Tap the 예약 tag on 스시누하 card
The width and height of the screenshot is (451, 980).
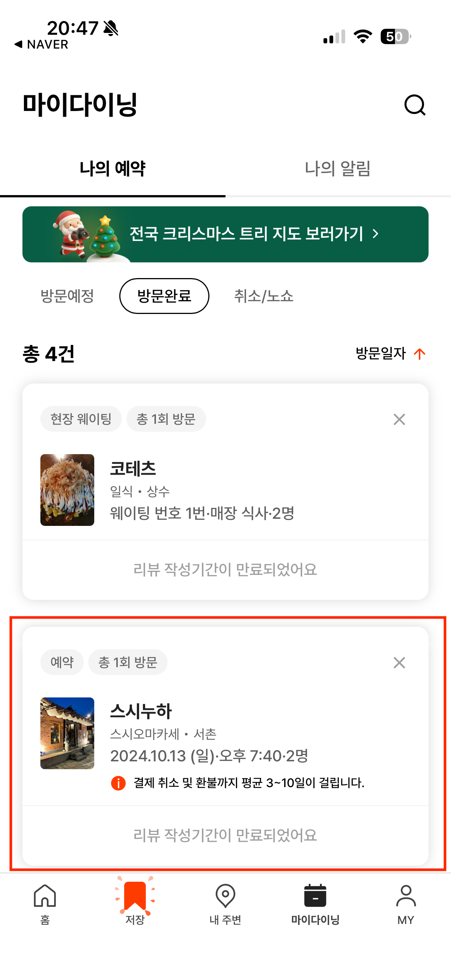point(62,662)
